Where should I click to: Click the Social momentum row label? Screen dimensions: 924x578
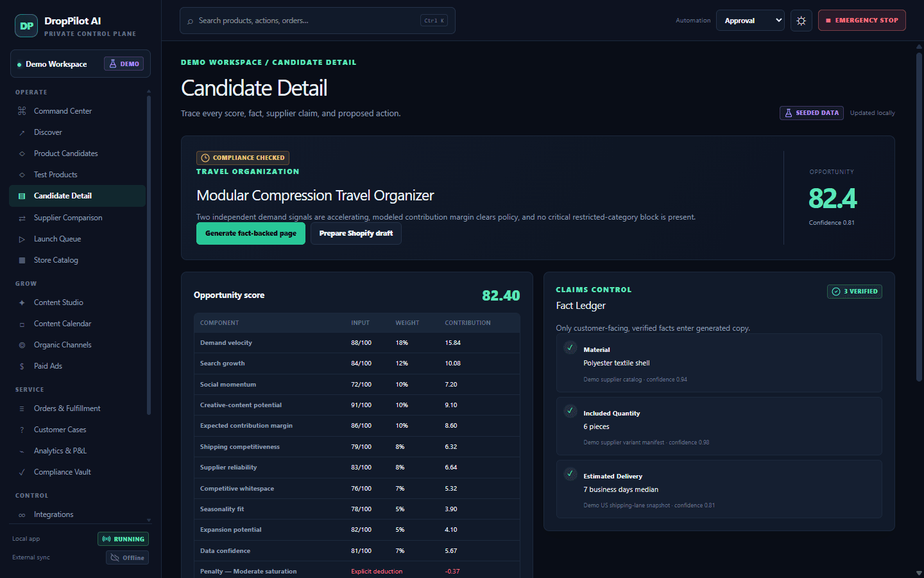[228, 385]
